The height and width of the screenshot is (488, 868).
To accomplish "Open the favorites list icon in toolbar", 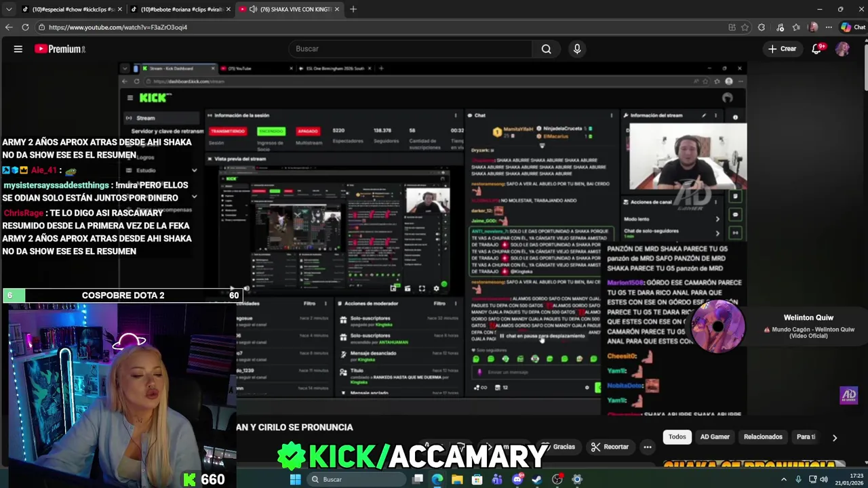I will coord(797,27).
